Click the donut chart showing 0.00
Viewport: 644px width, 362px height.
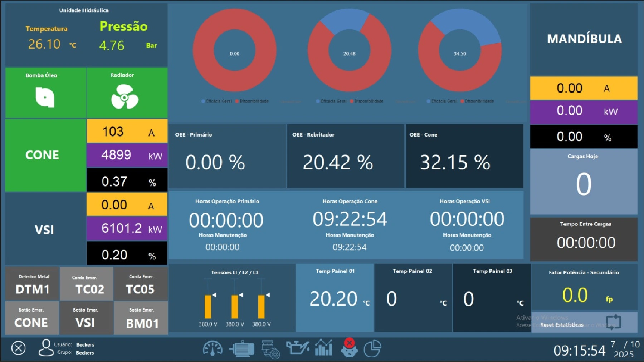pos(235,50)
